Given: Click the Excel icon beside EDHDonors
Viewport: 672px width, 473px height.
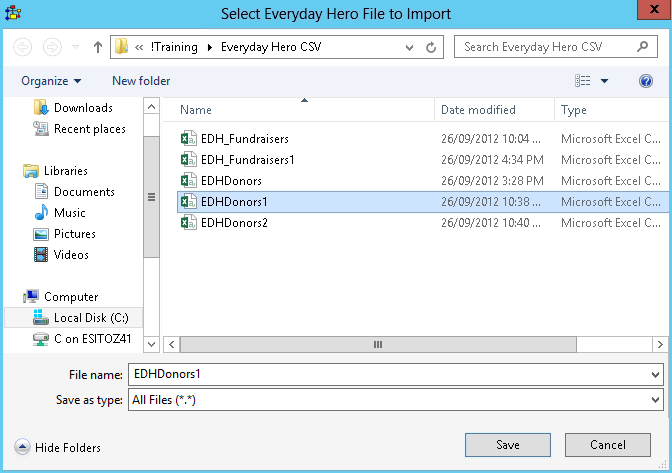Looking at the screenshot, I should [x=189, y=180].
